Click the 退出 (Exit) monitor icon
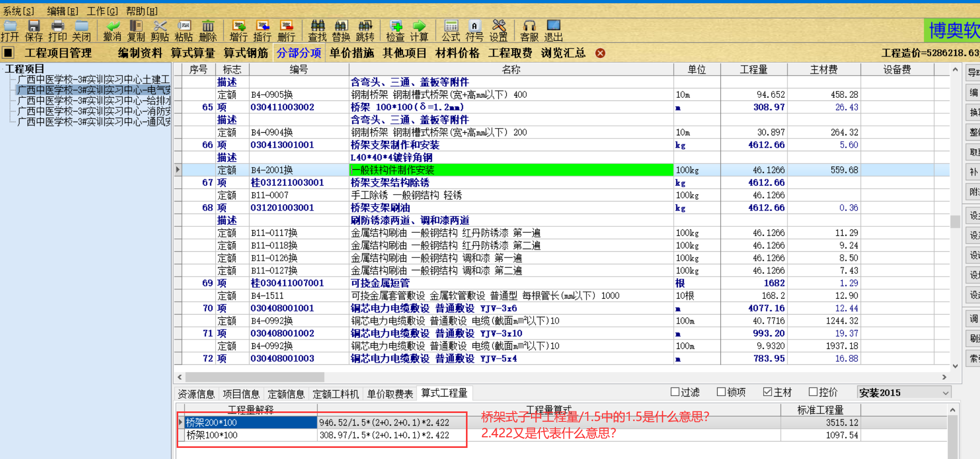This screenshot has width=980, height=459. [553, 31]
